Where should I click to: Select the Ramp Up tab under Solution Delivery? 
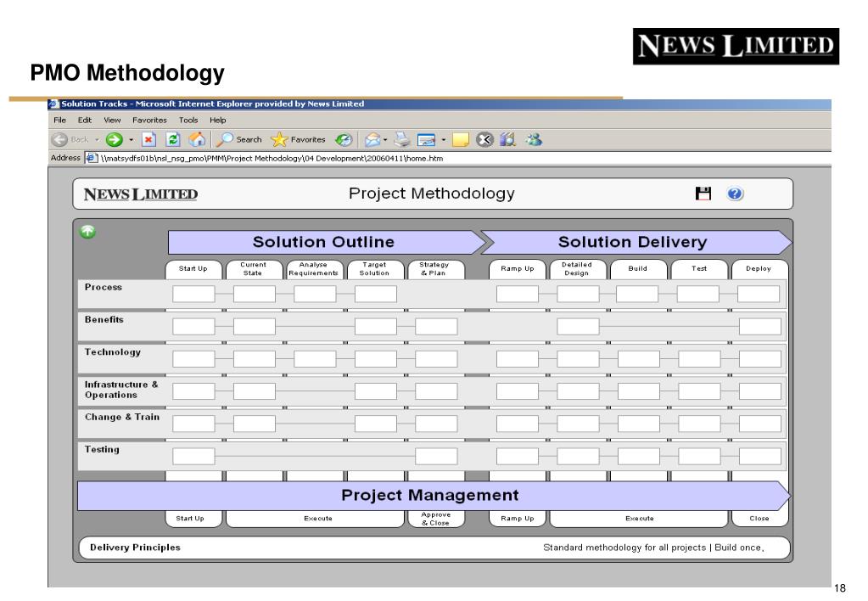tap(517, 268)
